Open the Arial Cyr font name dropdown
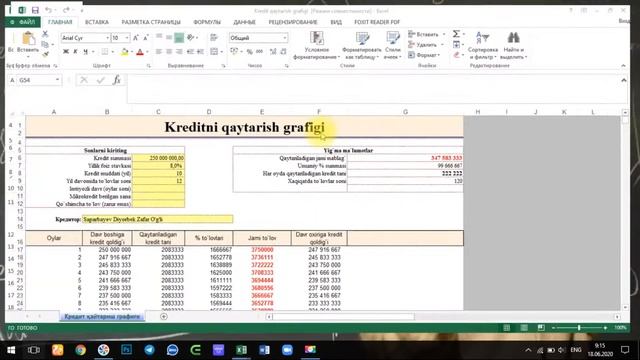 [107, 38]
